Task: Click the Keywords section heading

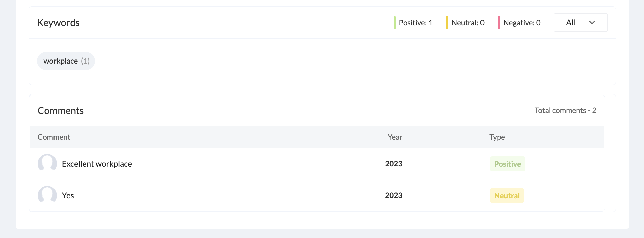Action: pyautogui.click(x=59, y=23)
